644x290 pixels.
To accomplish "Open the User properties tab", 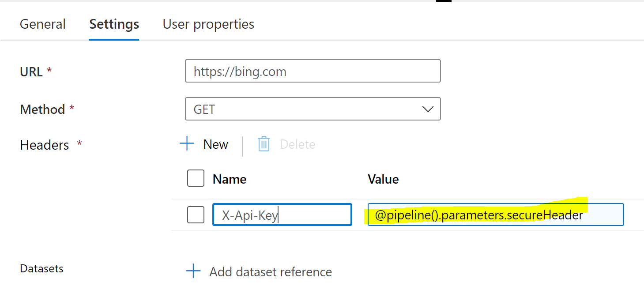I will tap(208, 24).
